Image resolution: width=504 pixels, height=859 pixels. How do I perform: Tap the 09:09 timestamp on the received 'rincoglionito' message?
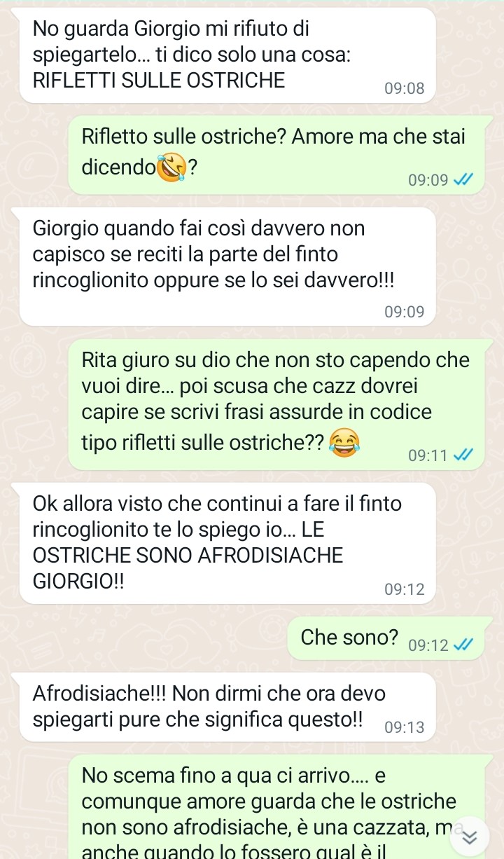point(405,312)
